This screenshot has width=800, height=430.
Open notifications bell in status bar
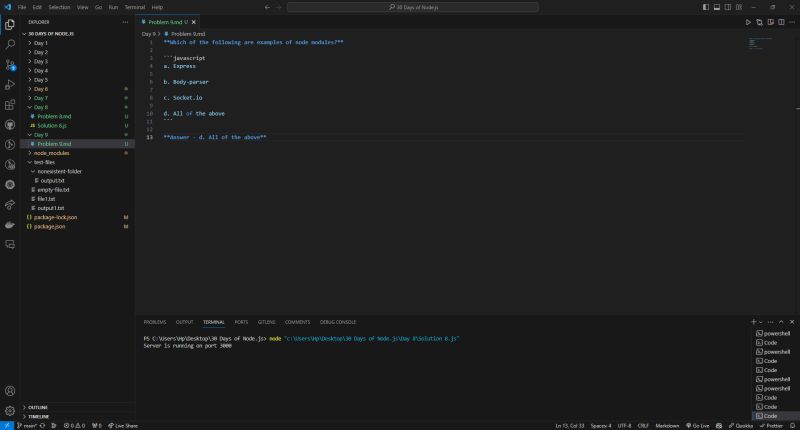(x=792, y=425)
